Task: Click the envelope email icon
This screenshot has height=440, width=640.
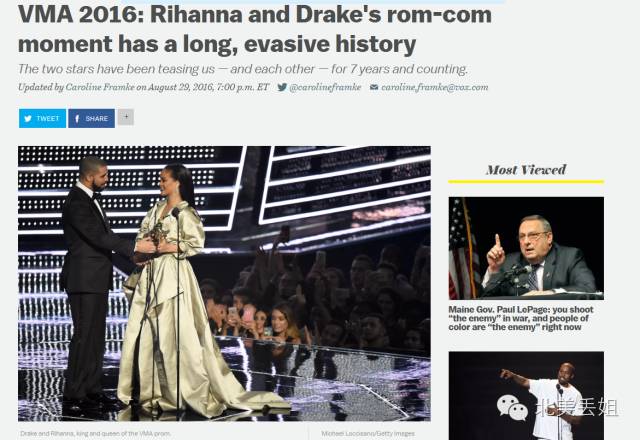Action: 374,87
